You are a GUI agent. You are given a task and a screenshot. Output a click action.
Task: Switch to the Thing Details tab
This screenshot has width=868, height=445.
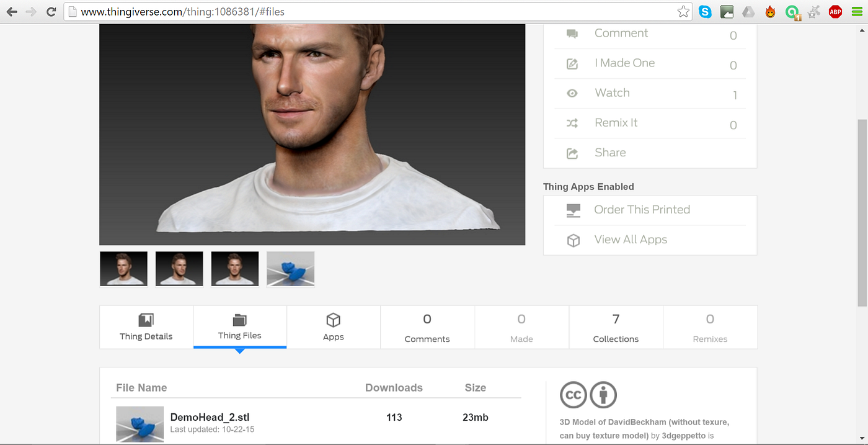coord(146,327)
